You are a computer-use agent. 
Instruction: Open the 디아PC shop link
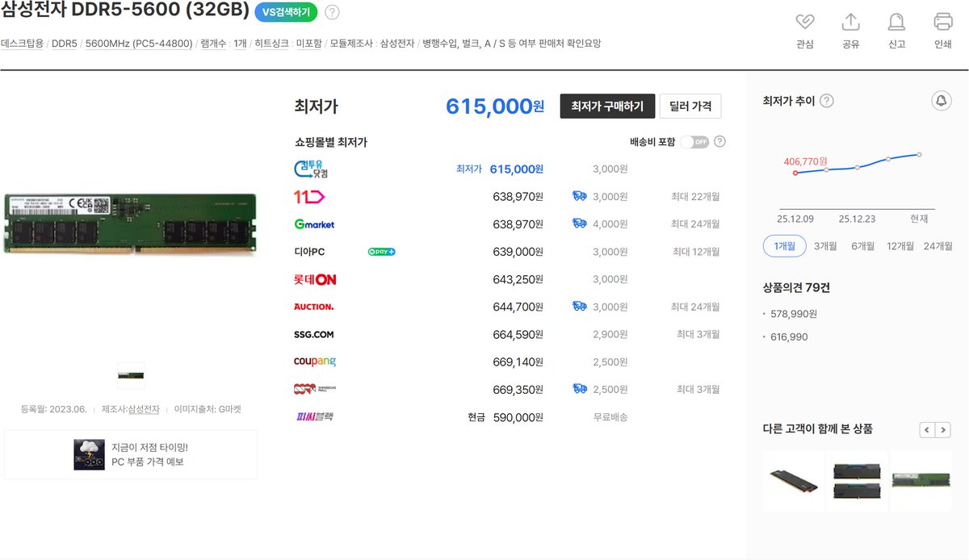(x=309, y=252)
